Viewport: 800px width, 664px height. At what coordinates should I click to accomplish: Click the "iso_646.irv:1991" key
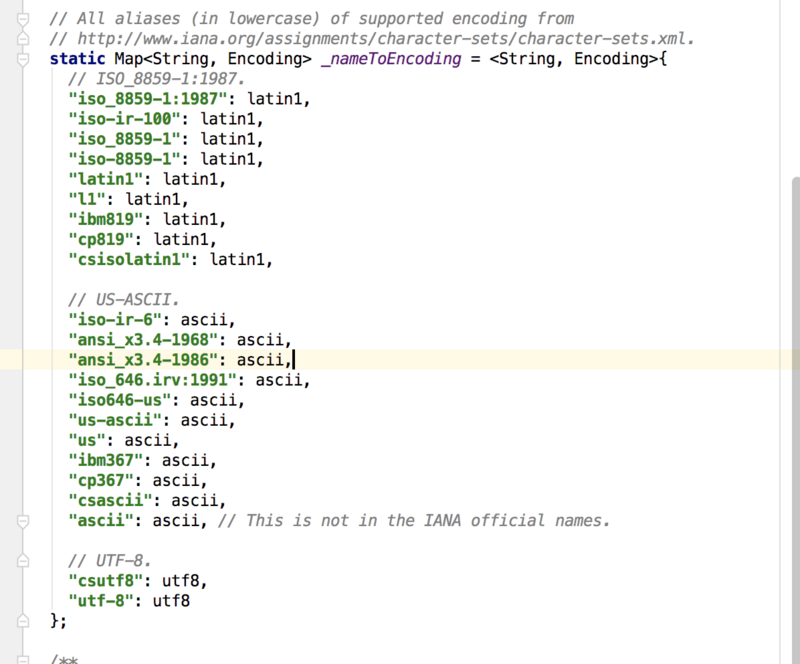152,380
